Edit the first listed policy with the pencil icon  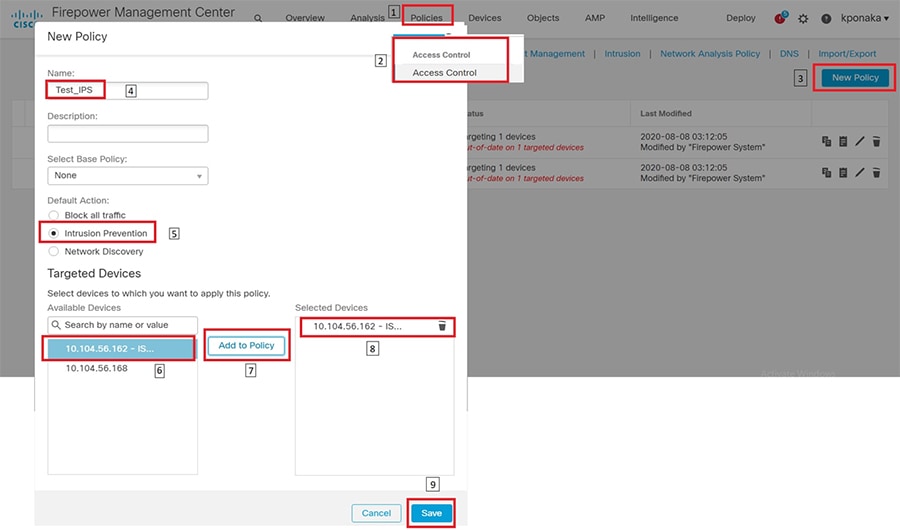860,141
